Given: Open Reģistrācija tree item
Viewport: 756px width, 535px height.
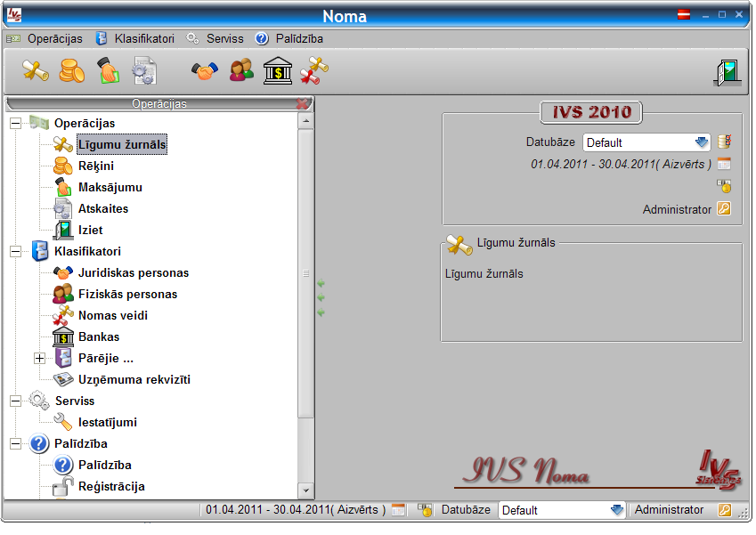Looking at the screenshot, I should pos(111,487).
